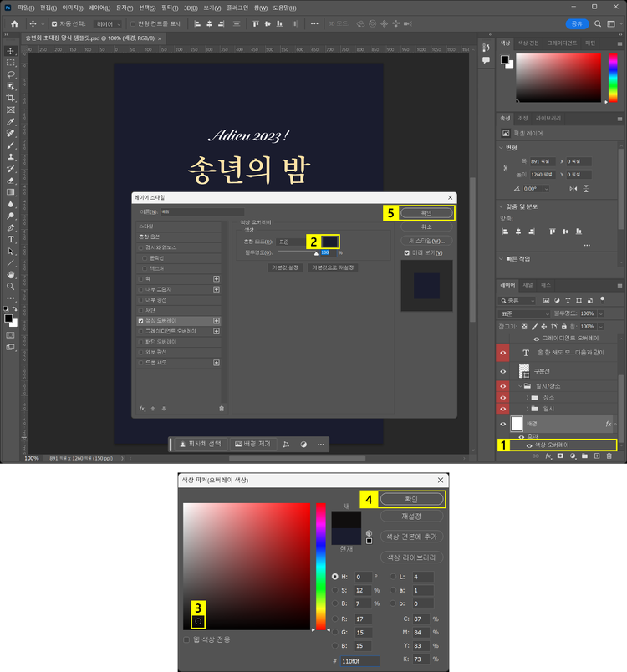Select the Clone Stamp tool

tap(10, 157)
